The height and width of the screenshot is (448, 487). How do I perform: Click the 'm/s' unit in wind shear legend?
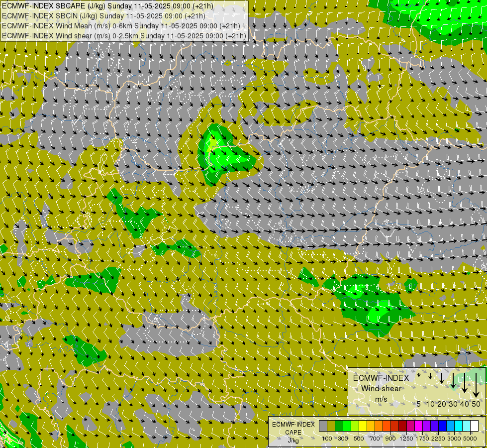tap(381, 399)
